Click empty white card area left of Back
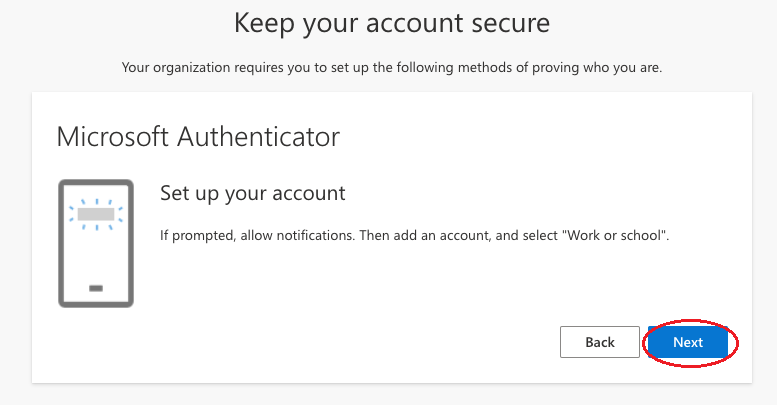 [347, 342]
